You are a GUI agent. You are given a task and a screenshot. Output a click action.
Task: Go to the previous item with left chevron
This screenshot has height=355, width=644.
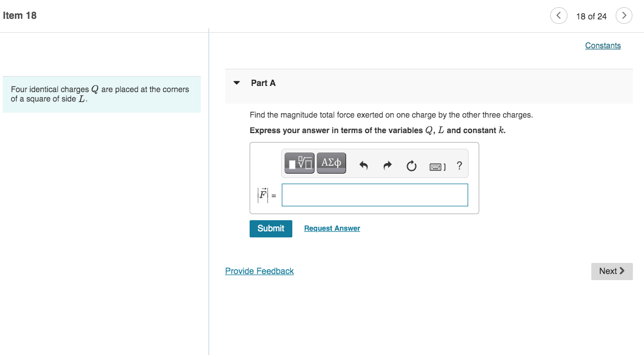[x=559, y=16]
